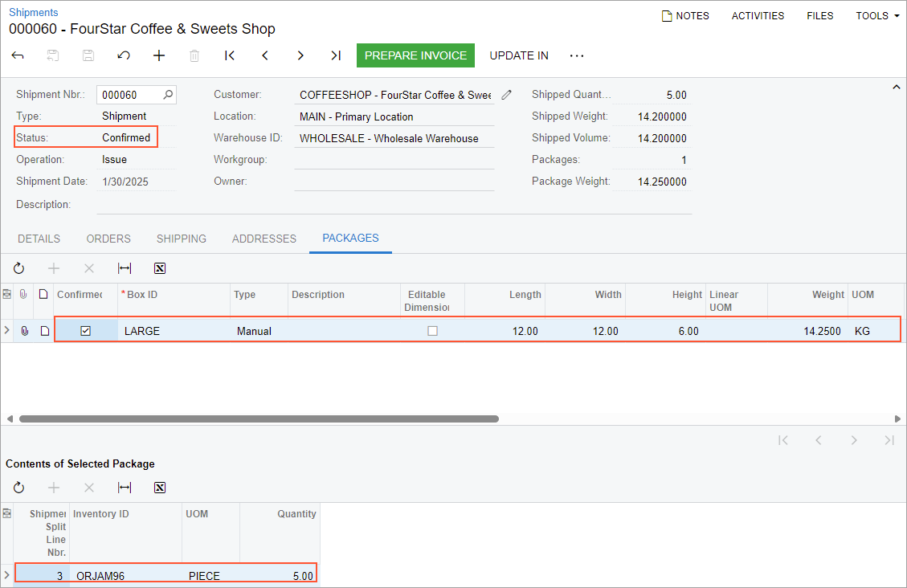The image size is (907, 588).
Task: Fit columns in Contents of Selected Package grid
Action: tap(125, 488)
